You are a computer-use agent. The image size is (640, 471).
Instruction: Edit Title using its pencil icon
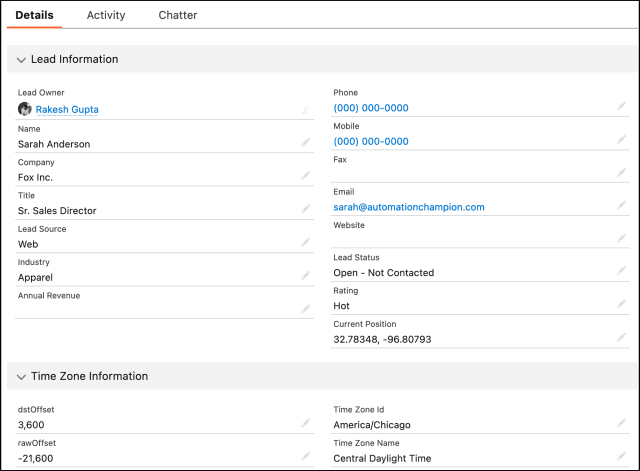(x=306, y=209)
